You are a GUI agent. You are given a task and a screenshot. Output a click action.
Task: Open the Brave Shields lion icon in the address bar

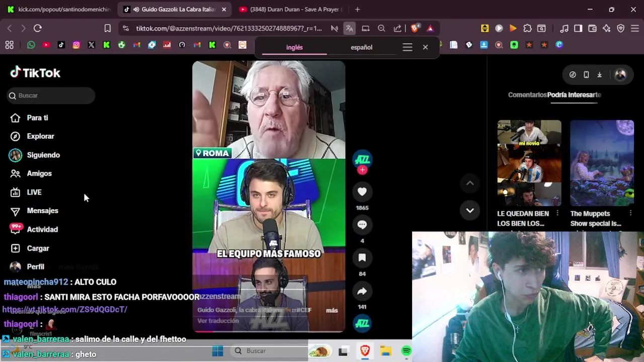[x=415, y=28]
